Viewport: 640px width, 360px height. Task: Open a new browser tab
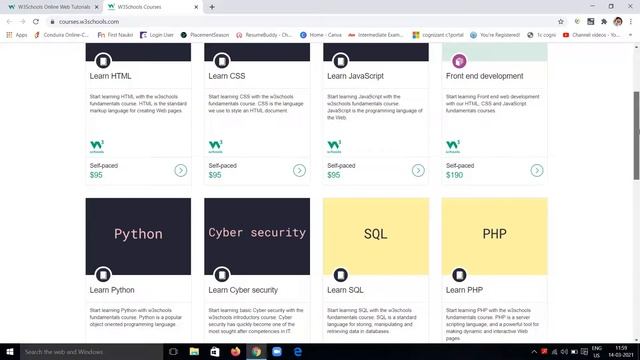[212, 7]
